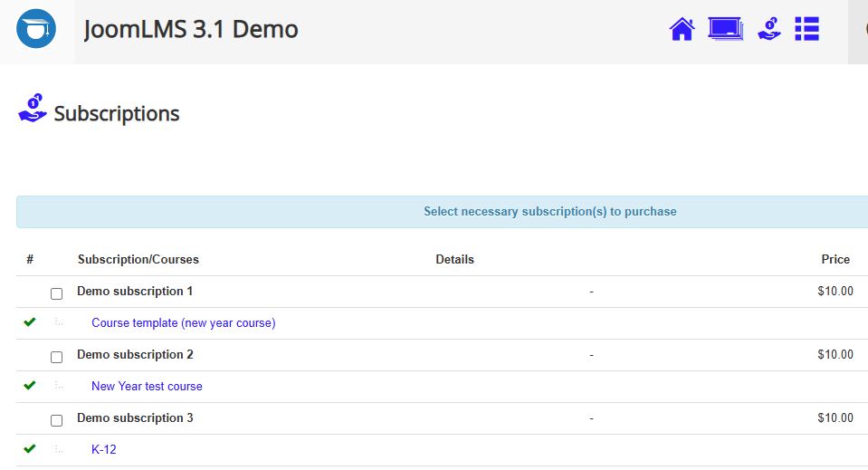868x470 pixels.
Task: Click the JoomLMS 3.1 Demo site title
Action: tap(191, 30)
